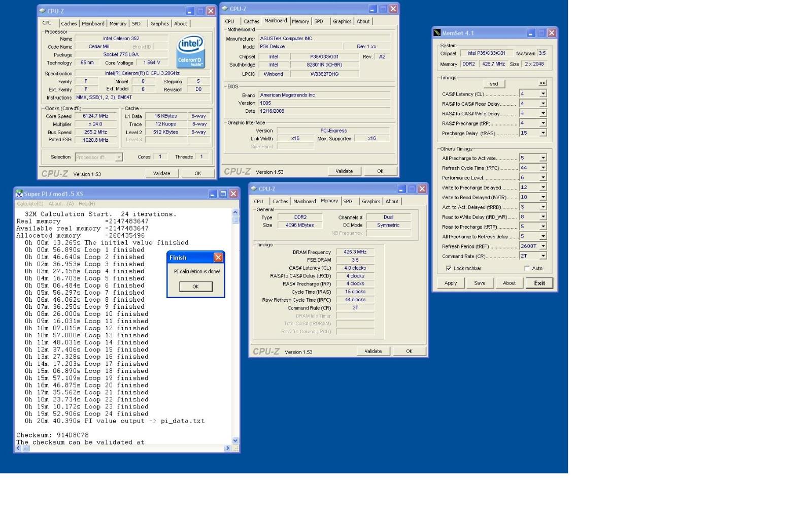812x508 pixels.
Task: Minimize the MemSet 4.1 window
Action: coord(531,33)
